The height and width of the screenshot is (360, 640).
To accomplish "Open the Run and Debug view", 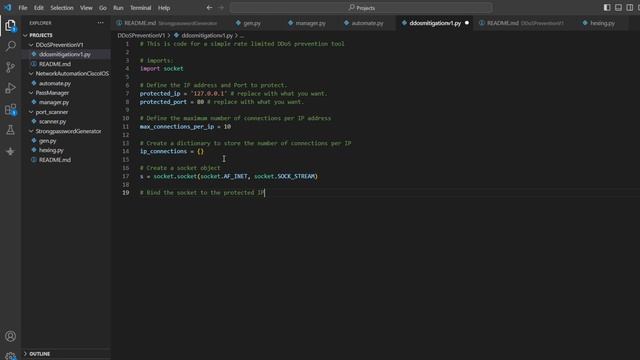I will point(10,88).
